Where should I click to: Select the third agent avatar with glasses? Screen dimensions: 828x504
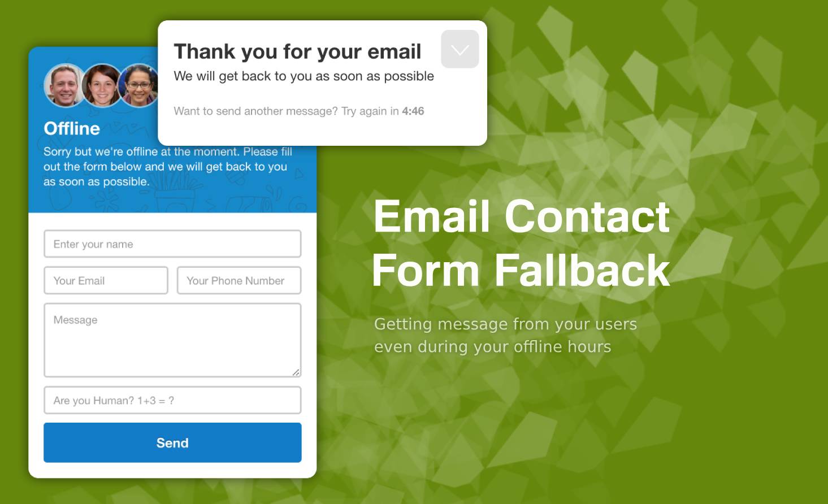(138, 85)
